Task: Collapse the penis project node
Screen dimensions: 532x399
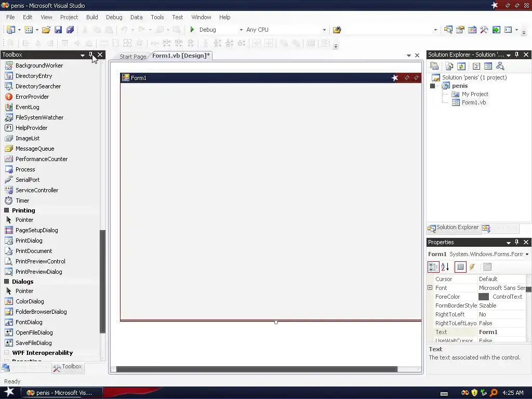Action: pyautogui.click(x=433, y=86)
